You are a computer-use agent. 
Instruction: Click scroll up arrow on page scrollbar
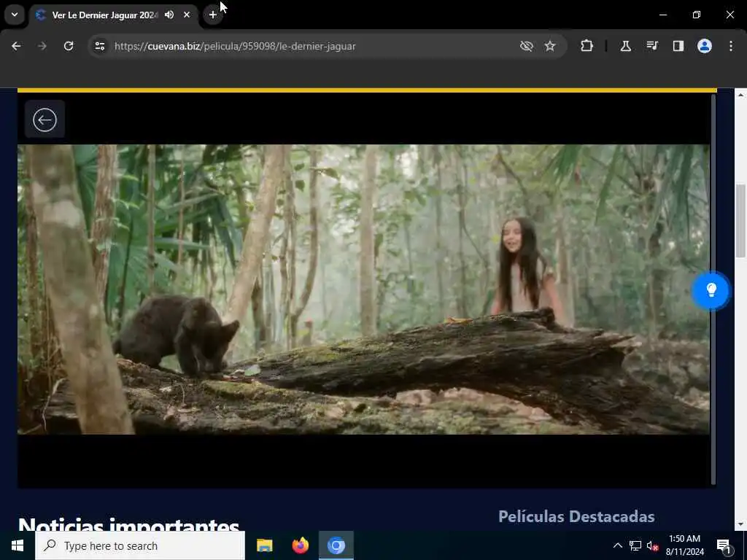pyautogui.click(x=740, y=95)
